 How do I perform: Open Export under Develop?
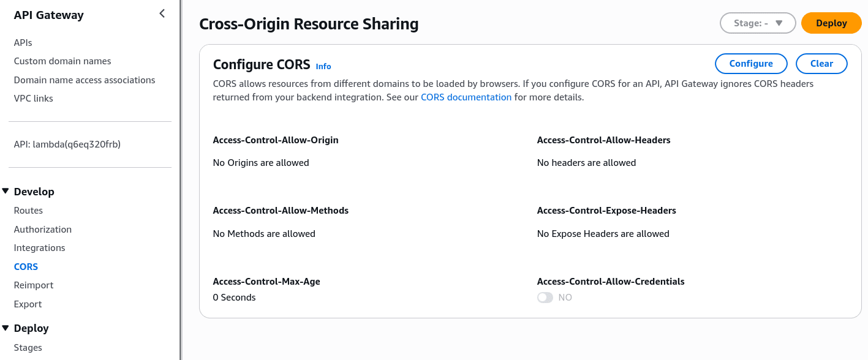coord(28,304)
